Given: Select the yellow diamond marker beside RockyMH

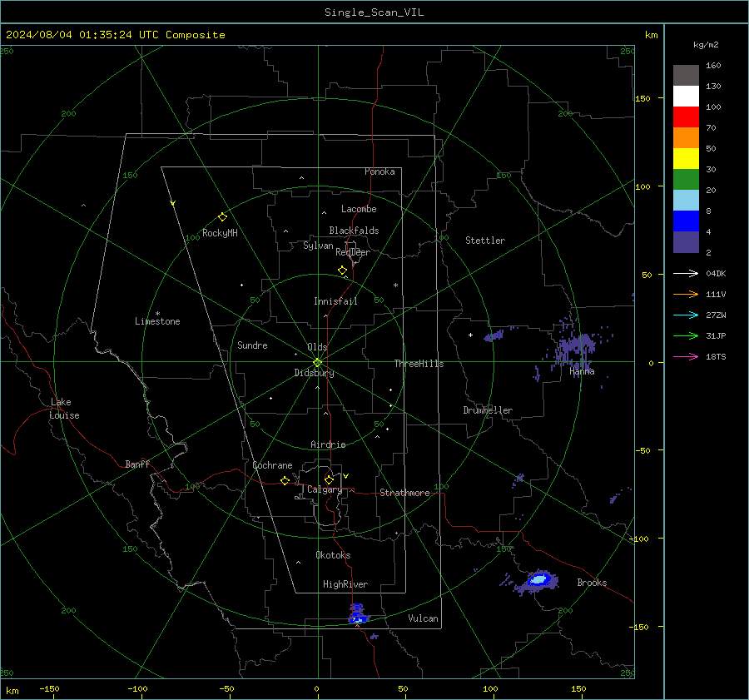Looking at the screenshot, I should [x=222, y=217].
